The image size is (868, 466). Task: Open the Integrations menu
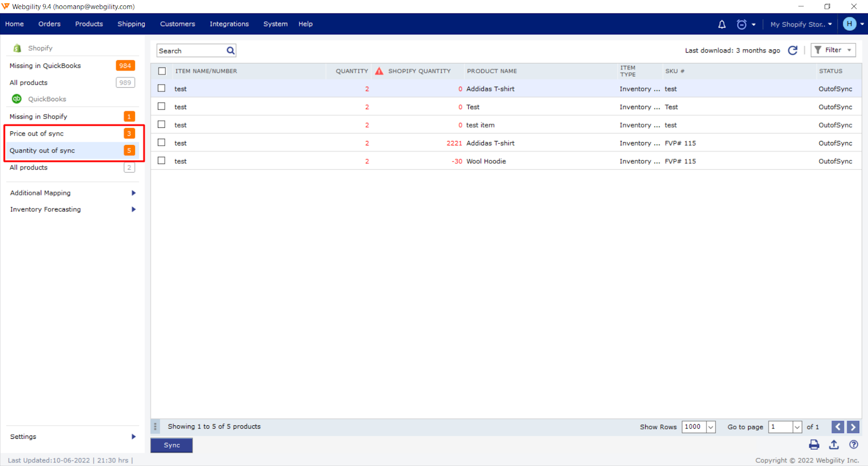coord(229,24)
